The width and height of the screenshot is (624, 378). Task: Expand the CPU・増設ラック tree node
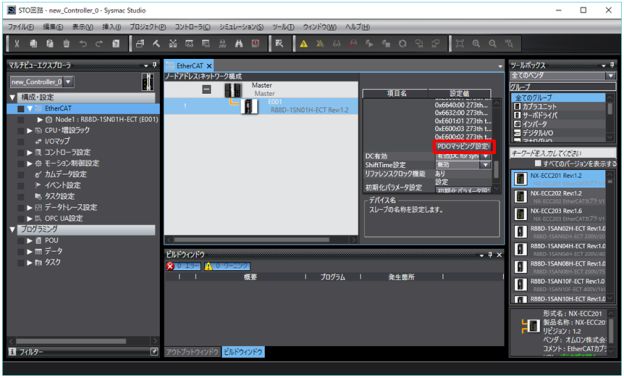click(29, 131)
